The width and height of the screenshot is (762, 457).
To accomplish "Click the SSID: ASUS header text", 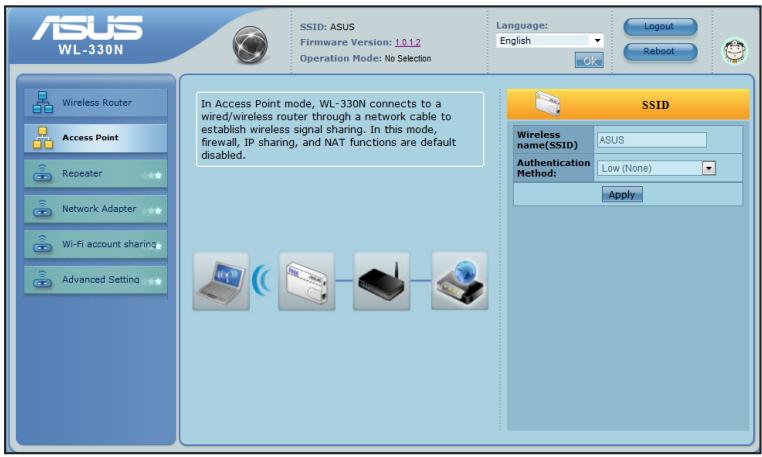I will (x=327, y=27).
